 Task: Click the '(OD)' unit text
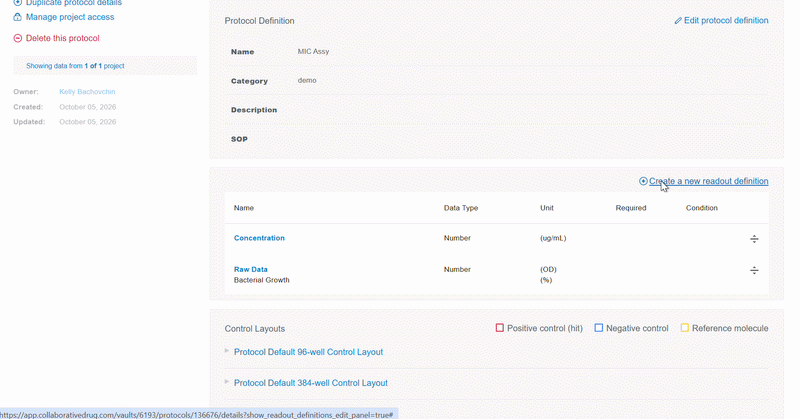pyautogui.click(x=548, y=269)
